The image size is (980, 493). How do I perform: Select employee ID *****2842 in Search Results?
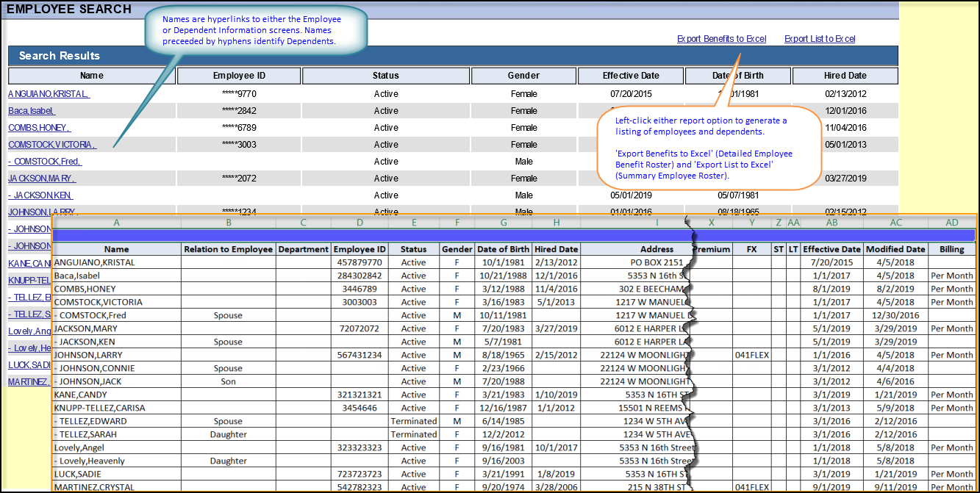(239, 111)
